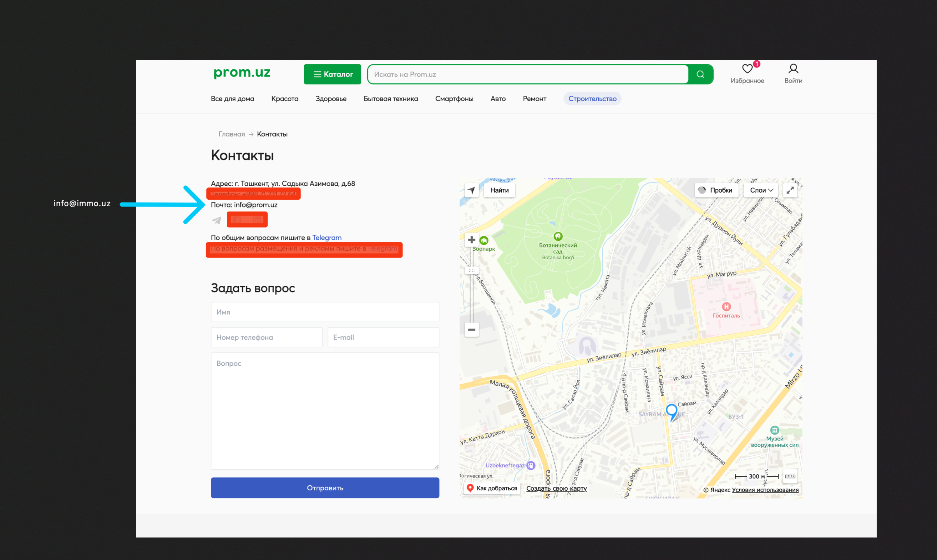Zoom out the map with minus
The height and width of the screenshot is (560, 937).
[471, 330]
